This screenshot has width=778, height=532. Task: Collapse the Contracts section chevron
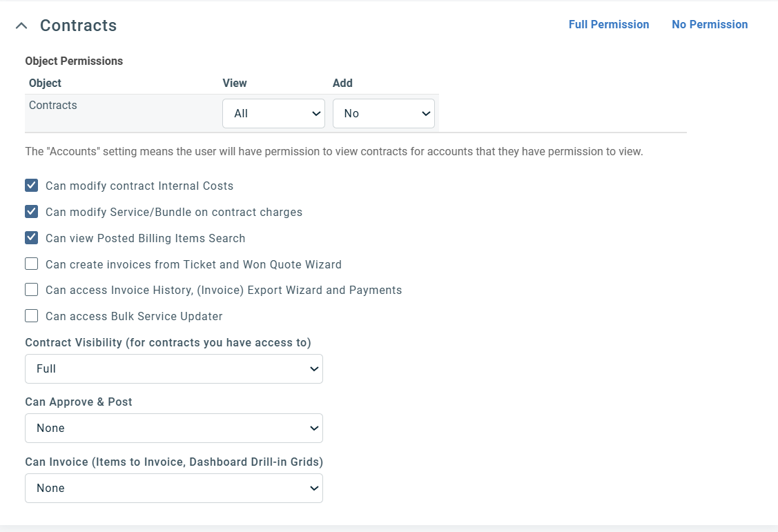[x=22, y=26]
